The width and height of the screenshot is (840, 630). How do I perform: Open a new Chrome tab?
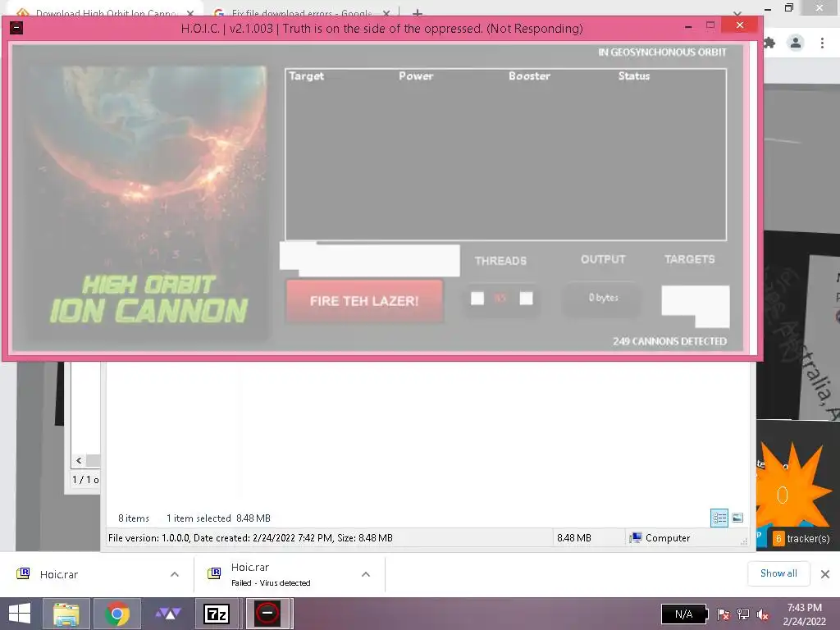tap(418, 13)
